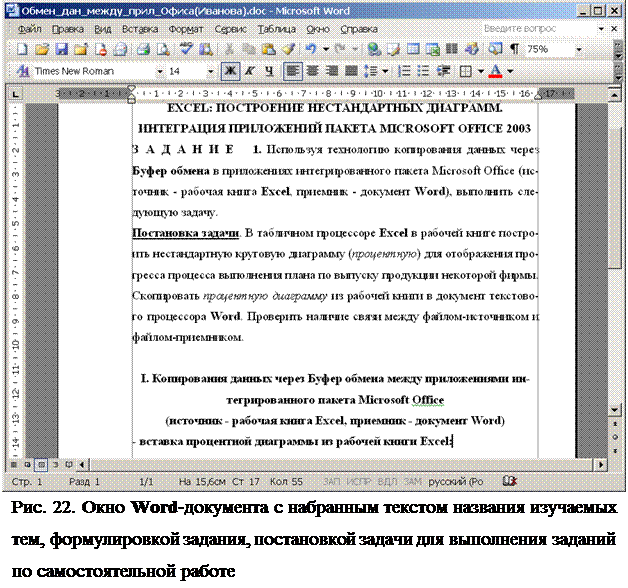Viewport: 628px width, 588px height.
Task: Click the horizontal scrollbar right arrow
Action: (600, 465)
